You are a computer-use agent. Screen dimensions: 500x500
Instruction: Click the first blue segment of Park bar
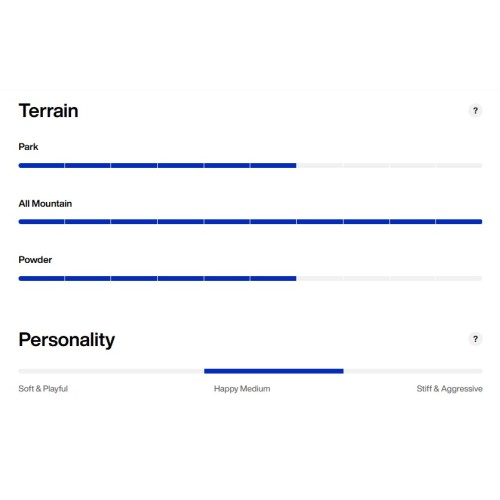41,165
